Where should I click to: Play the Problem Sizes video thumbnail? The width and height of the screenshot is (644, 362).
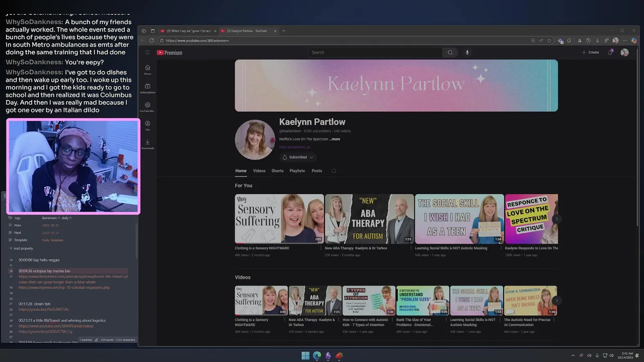[x=423, y=301]
